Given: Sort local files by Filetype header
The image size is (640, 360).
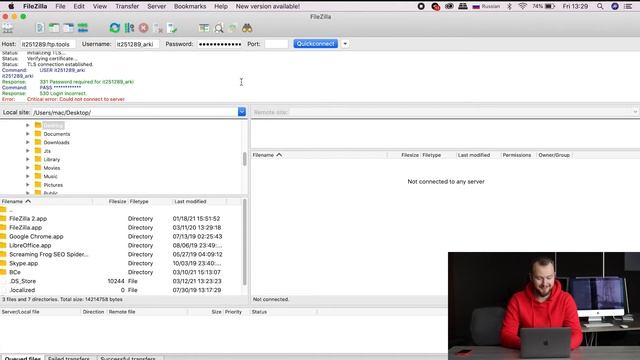Looking at the screenshot, I should tap(149, 201).
